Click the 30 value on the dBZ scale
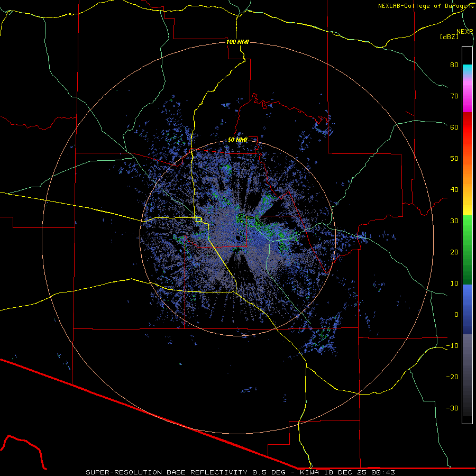 pyautogui.click(x=454, y=221)
